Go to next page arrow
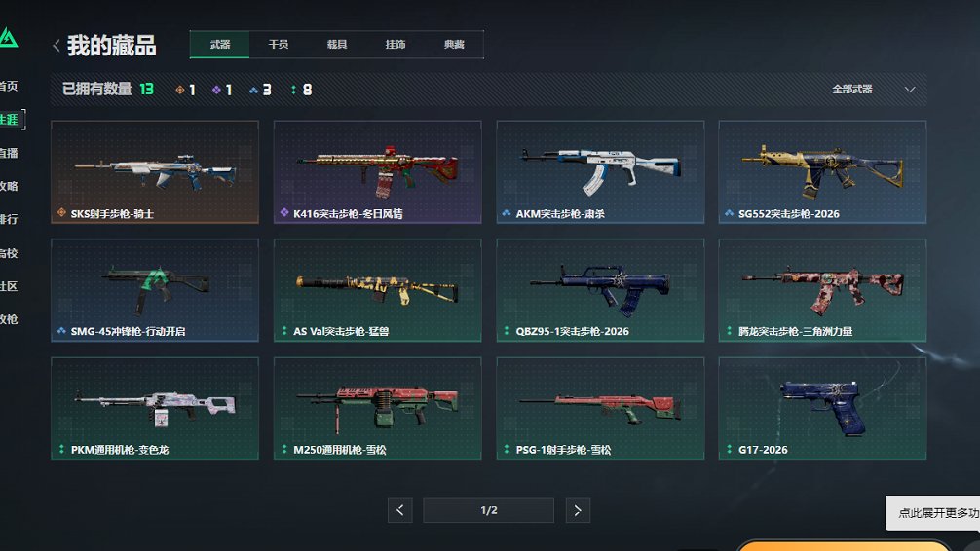Image resolution: width=980 pixels, height=551 pixels. (x=578, y=510)
